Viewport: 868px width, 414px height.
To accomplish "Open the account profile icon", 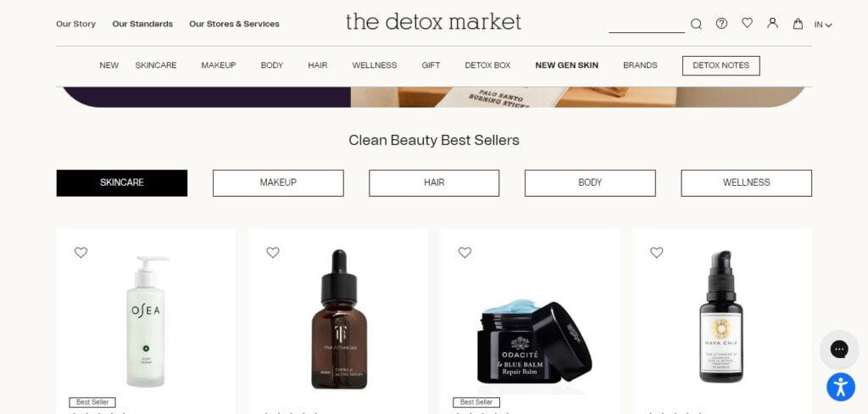I will tap(772, 23).
